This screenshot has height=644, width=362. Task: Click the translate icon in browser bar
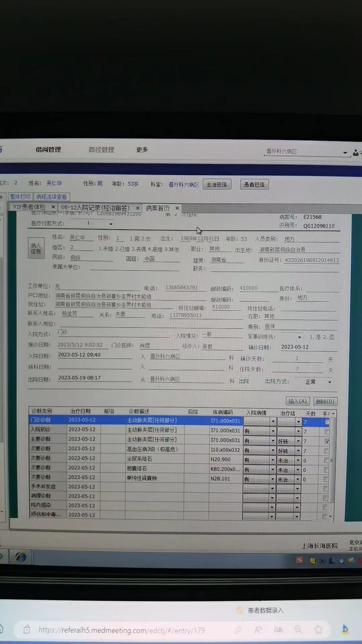[278, 630]
